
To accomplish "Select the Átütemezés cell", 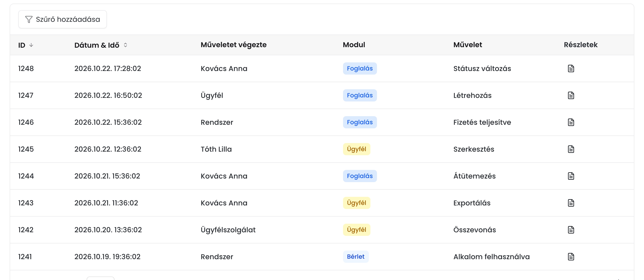I will pyautogui.click(x=475, y=176).
